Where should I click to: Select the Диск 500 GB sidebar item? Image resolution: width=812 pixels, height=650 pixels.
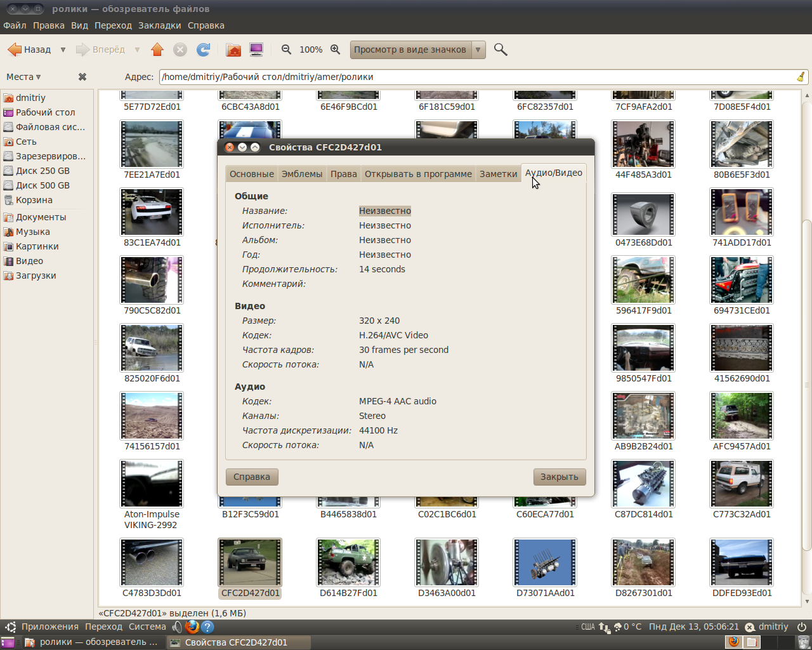coord(43,185)
